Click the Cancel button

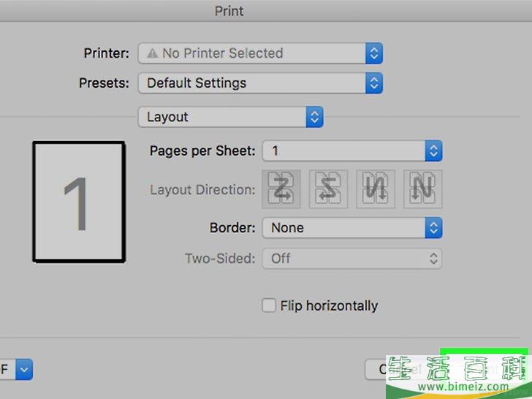coord(400,370)
